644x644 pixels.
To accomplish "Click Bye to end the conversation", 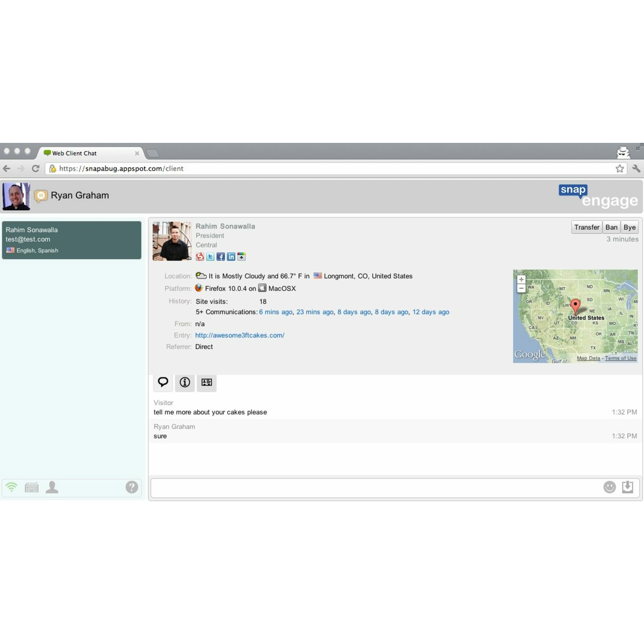I will (629, 227).
